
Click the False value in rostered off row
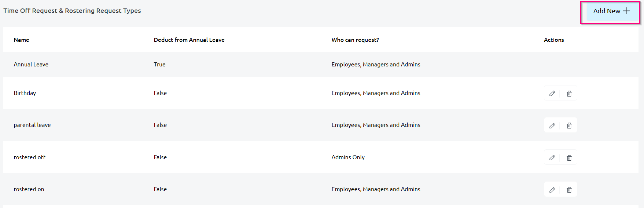(x=160, y=157)
